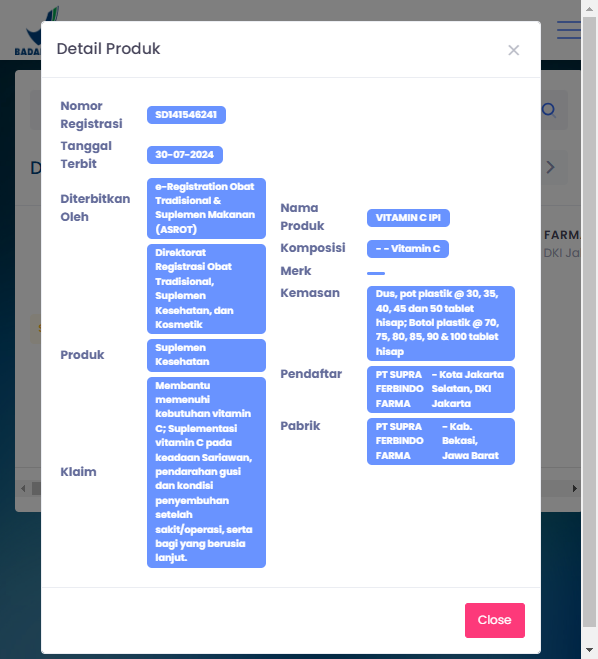Open the hamburger menu icon

(569, 30)
